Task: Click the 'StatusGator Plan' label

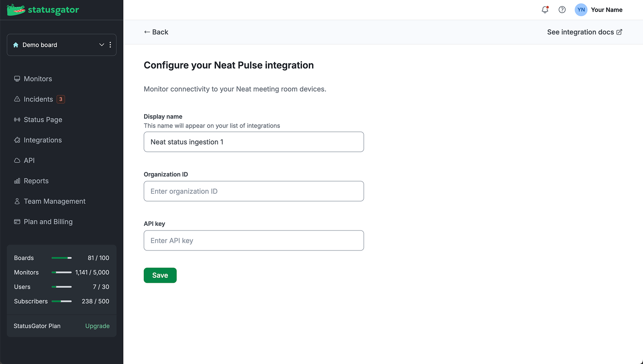Action: coord(37,326)
